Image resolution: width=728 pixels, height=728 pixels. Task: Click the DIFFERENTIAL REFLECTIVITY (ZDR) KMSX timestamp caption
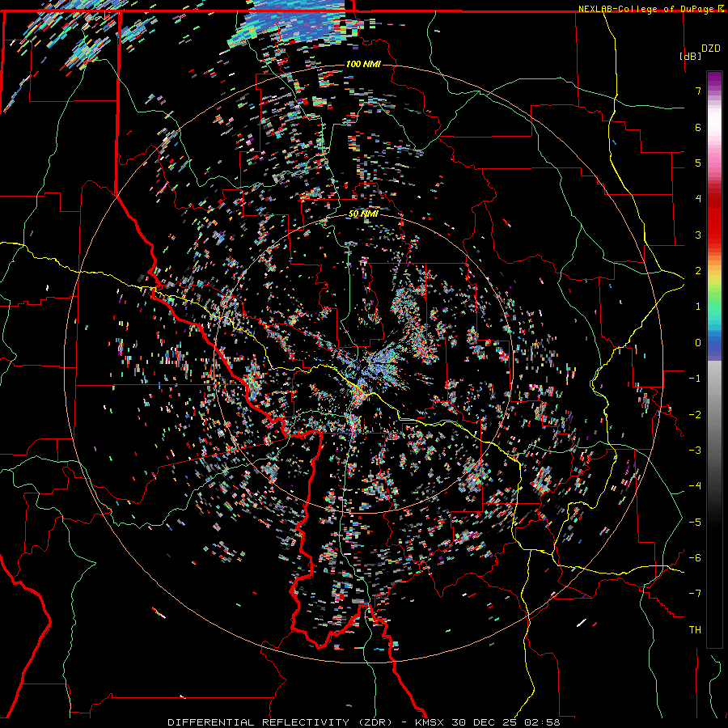(x=364, y=722)
